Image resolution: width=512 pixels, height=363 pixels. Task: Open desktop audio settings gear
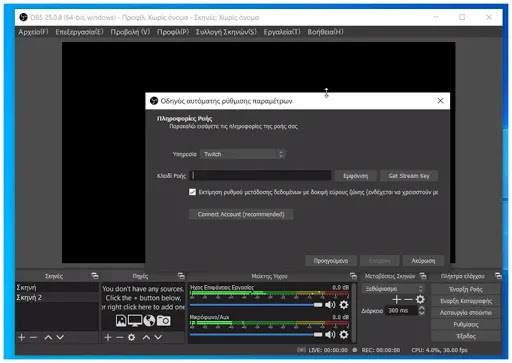tap(344, 305)
